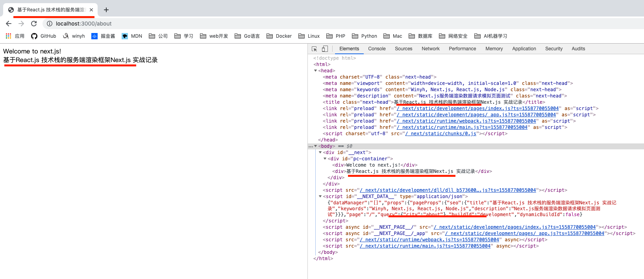Screen dimensions: 644x279
Task: Follow the chunks/0.js script src link
Action: 441,134
